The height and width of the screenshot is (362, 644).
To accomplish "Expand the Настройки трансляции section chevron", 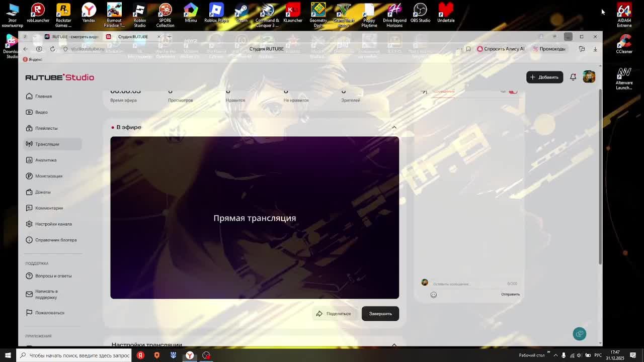I will pyautogui.click(x=394, y=345).
